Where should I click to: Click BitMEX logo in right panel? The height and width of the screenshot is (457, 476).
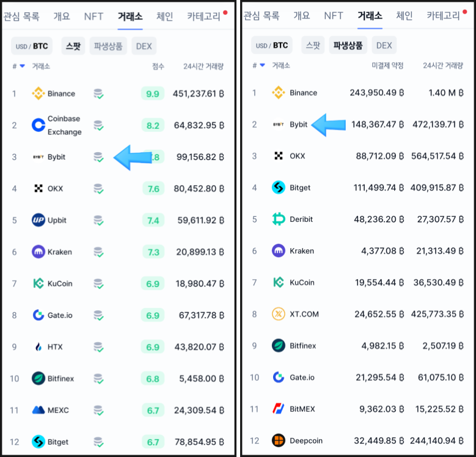coord(279,409)
